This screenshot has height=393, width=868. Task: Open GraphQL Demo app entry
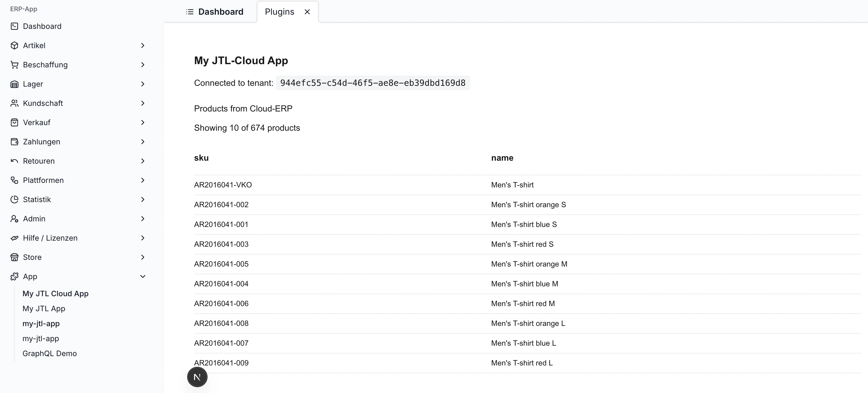(49, 354)
